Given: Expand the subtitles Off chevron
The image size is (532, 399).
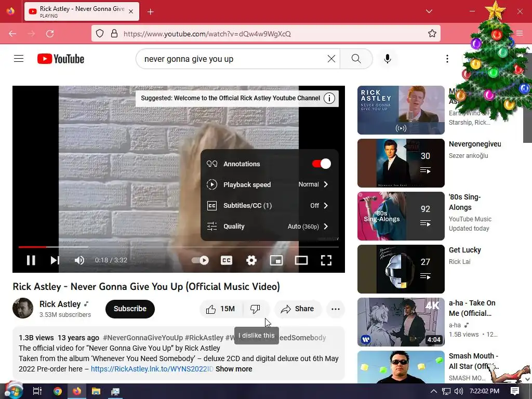Looking at the screenshot, I should [326, 206].
